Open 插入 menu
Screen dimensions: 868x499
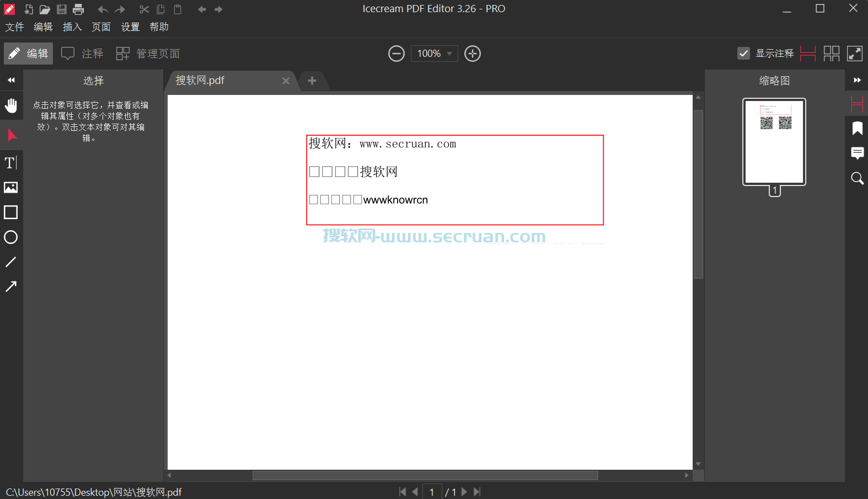tap(72, 27)
